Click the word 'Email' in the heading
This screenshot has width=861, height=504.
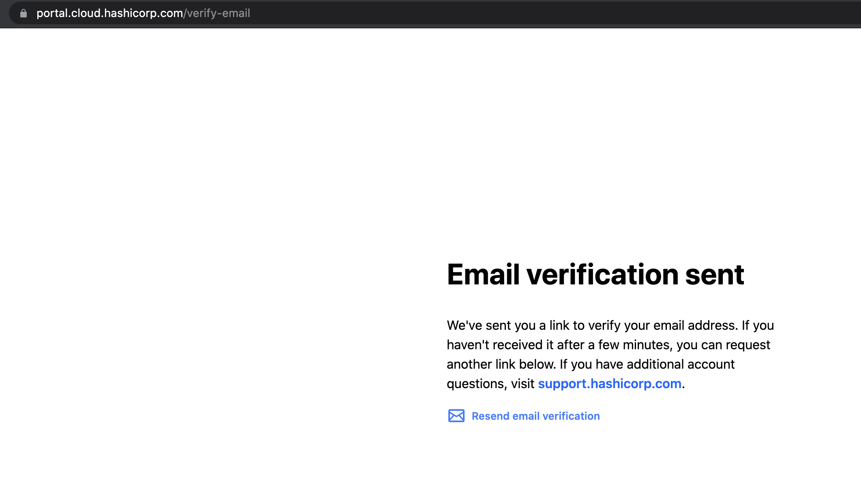pyautogui.click(x=483, y=275)
